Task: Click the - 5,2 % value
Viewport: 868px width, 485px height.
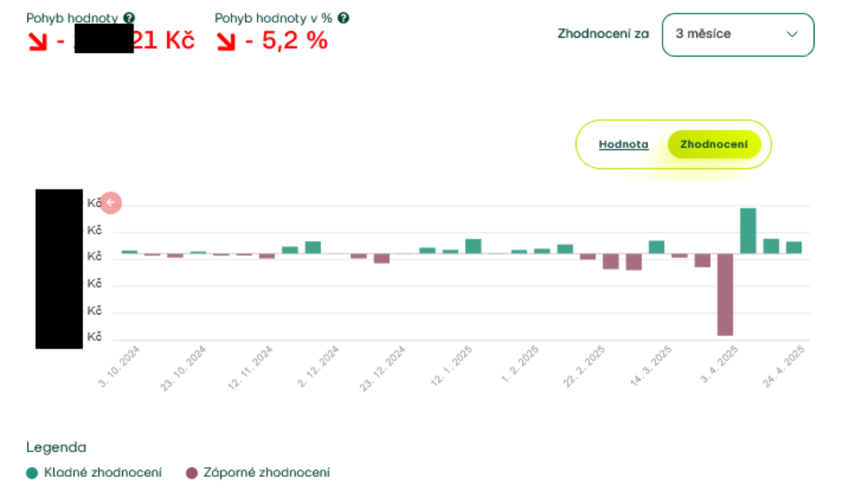Action: click(286, 41)
